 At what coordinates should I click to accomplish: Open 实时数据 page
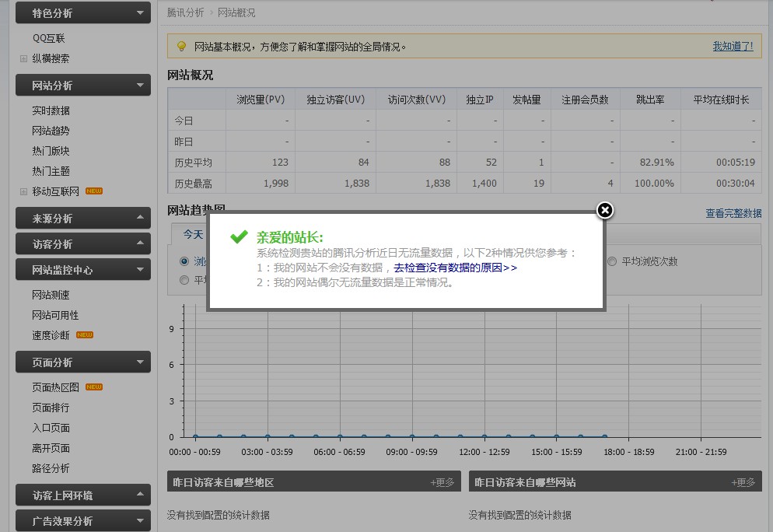51,110
